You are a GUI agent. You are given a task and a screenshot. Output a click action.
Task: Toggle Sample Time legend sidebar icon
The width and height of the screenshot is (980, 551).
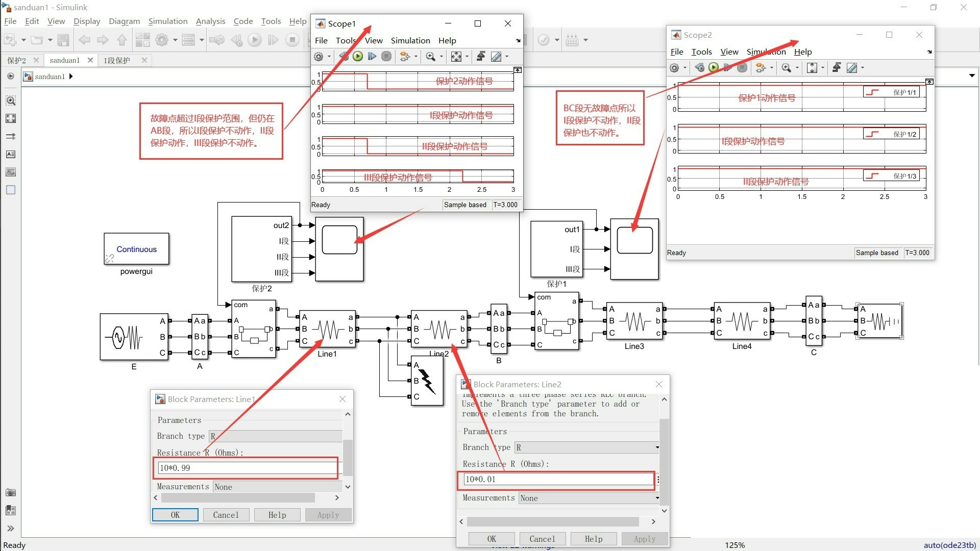pos(10,136)
